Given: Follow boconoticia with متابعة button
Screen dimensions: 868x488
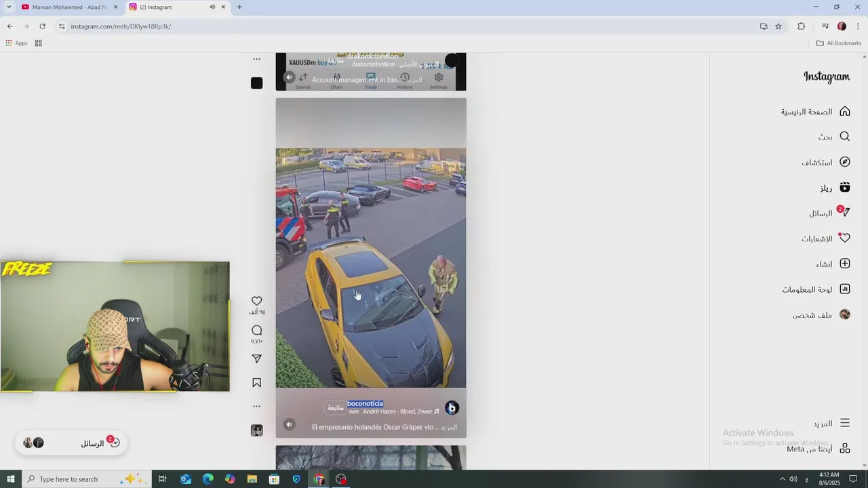Looking at the screenshot, I should [335, 407].
